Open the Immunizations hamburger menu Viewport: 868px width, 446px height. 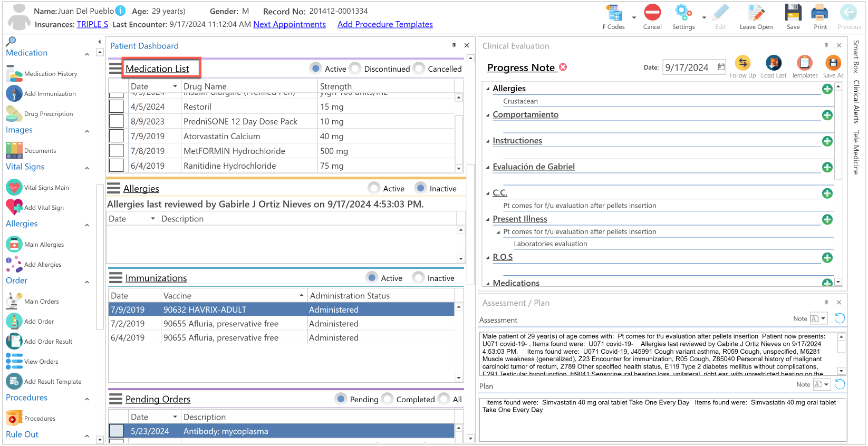coord(115,277)
